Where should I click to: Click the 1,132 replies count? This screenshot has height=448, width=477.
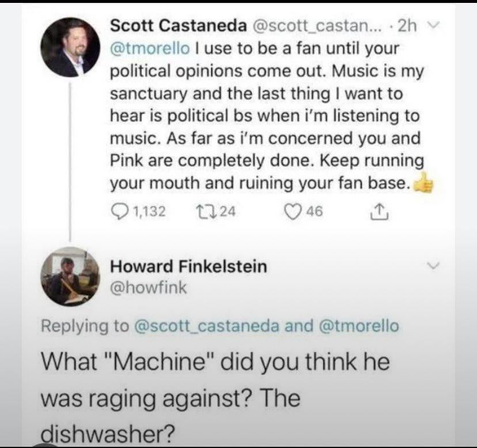click(x=149, y=212)
